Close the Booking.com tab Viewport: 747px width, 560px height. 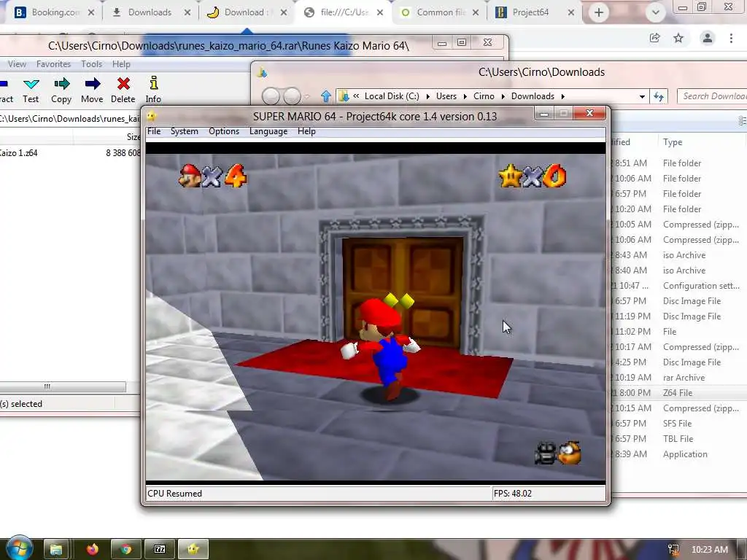click(91, 12)
